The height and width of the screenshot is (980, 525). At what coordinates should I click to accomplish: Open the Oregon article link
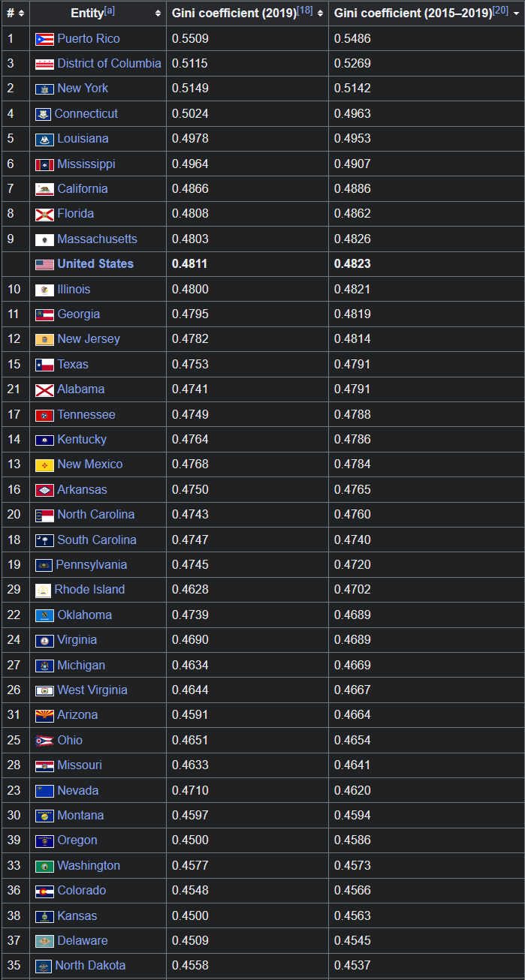point(77,840)
